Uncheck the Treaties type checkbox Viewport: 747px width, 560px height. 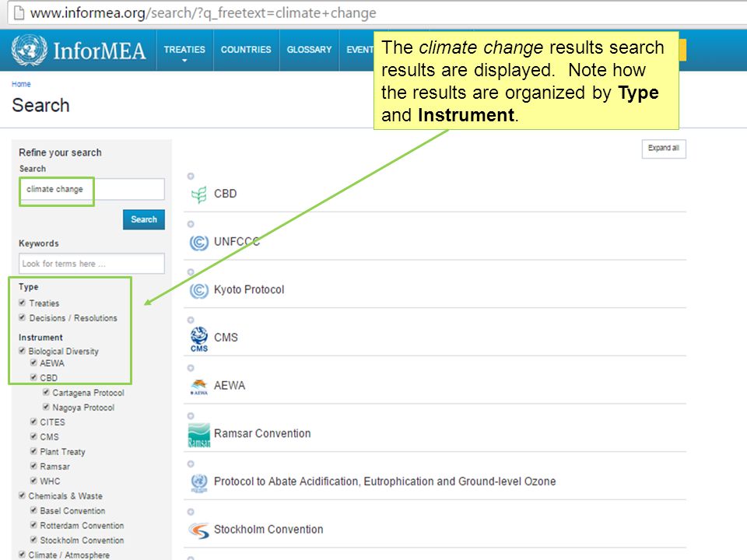(x=22, y=303)
